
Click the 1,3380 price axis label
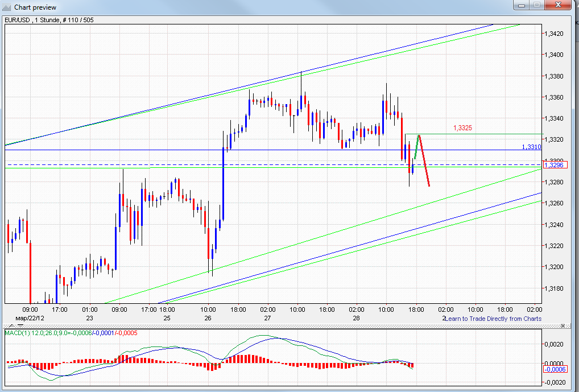553,76
